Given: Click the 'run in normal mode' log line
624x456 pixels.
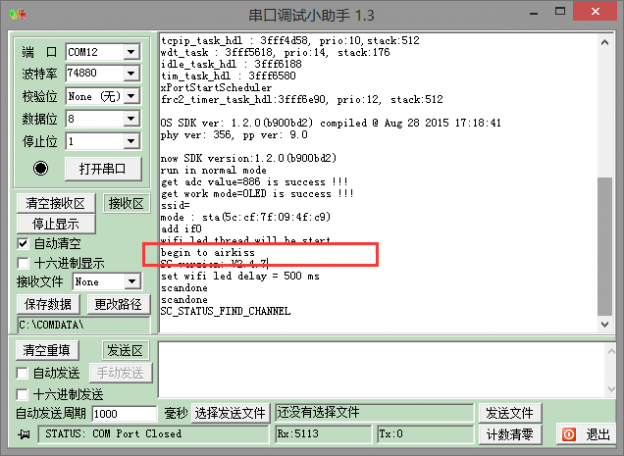Looking at the screenshot, I should (213, 170).
